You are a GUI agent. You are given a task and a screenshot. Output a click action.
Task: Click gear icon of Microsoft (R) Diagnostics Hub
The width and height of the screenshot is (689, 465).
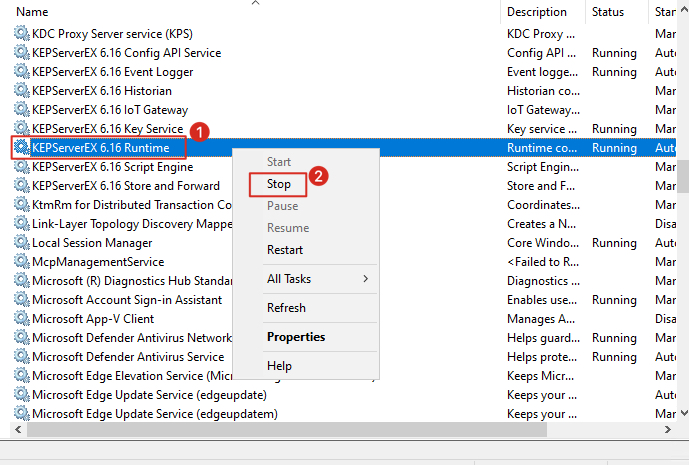coord(22,280)
